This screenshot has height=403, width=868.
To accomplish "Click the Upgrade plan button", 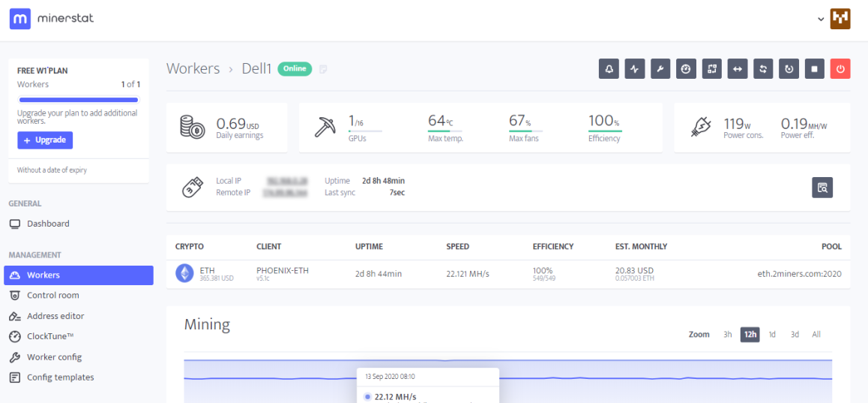I will [45, 140].
